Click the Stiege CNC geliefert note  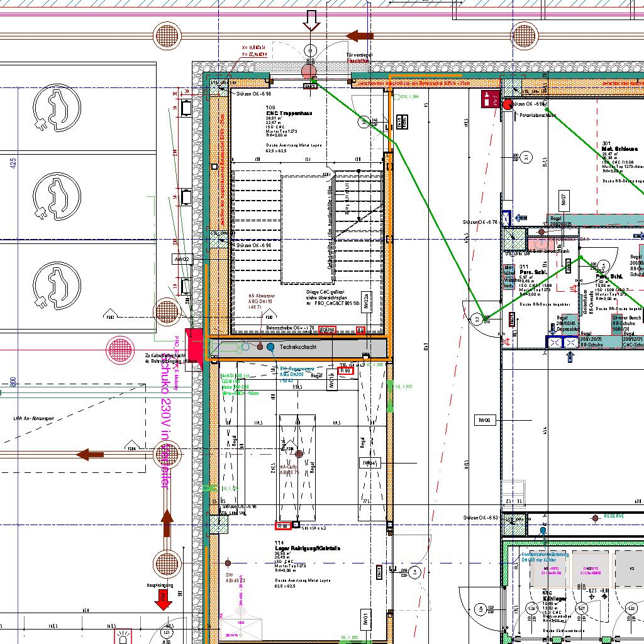333,297
